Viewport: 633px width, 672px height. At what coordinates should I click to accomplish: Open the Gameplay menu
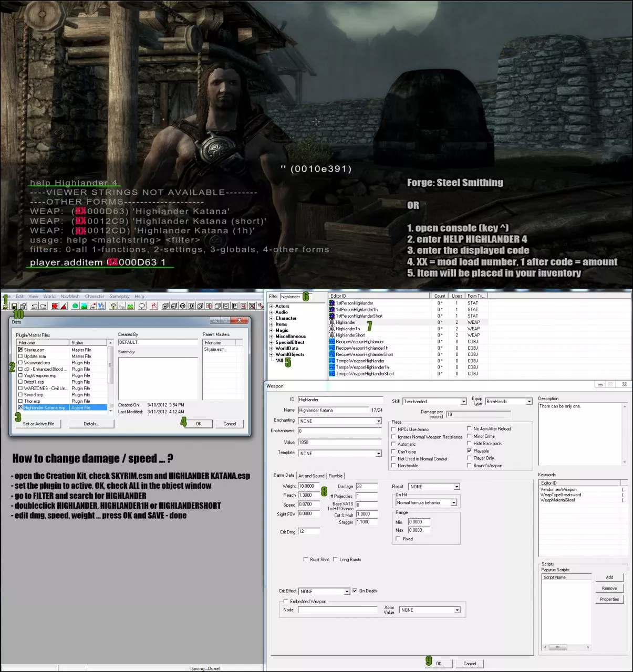tap(119, 296)
